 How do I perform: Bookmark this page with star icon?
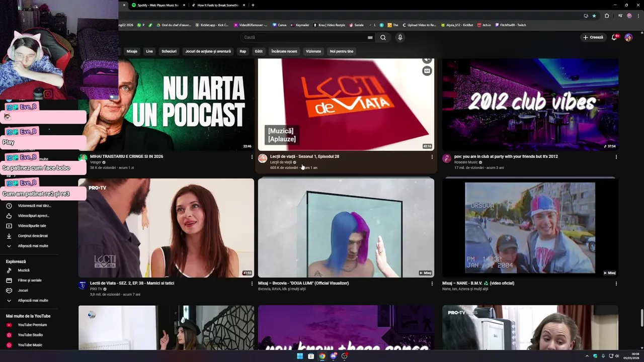594,16
